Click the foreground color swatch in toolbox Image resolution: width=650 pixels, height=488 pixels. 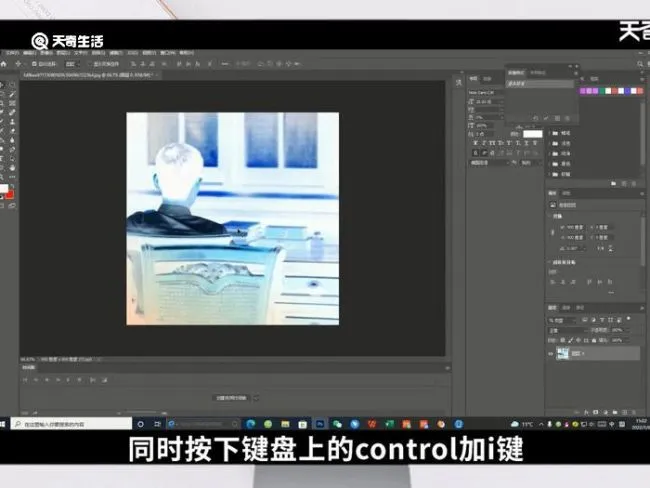(x=3, y=189)
